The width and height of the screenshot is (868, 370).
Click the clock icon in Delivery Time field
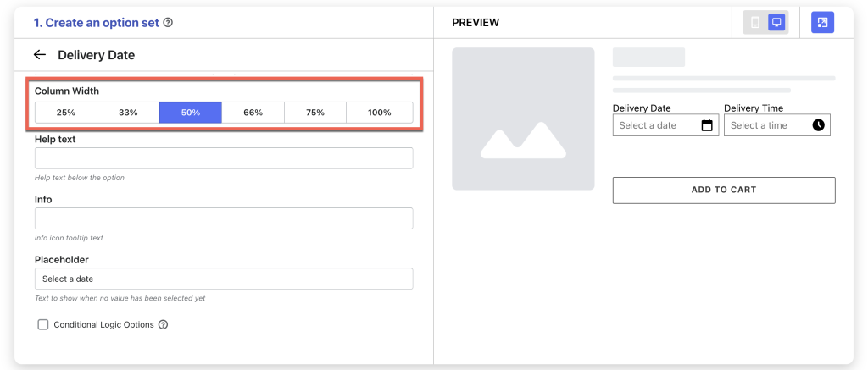click(818, 125)
